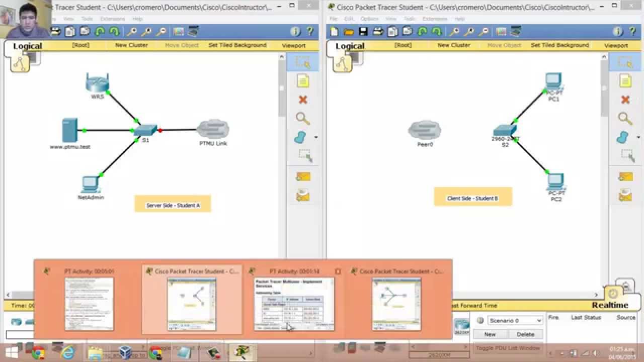Select the PTMU Link cloud

(213, 129)
